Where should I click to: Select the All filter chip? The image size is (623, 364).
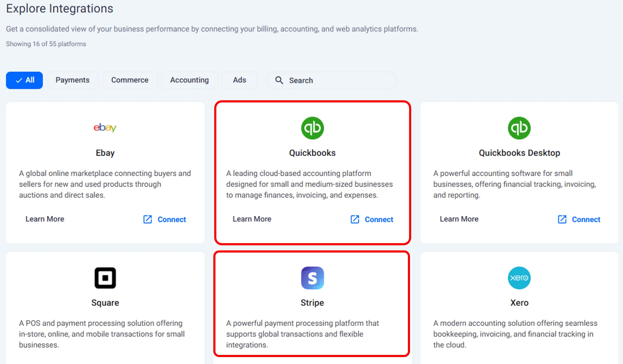pyautogui.click(x=24, y=80)
